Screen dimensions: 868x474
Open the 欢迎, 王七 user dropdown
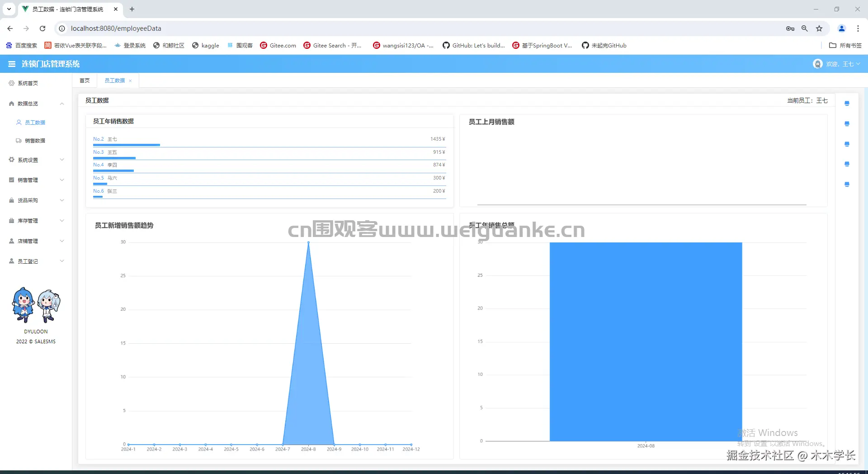pos(843,64)
